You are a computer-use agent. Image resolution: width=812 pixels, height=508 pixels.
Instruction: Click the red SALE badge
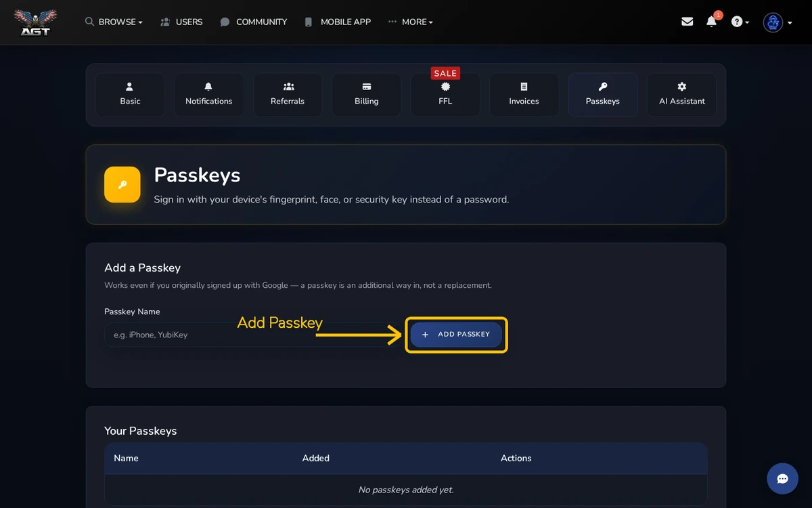click(x=445, y=73)
